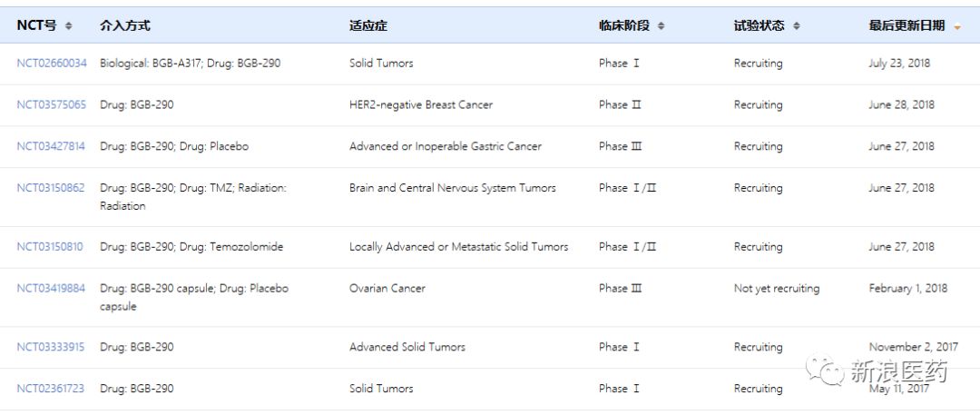Screen dimensions: 980x415
Task: Open the NCT03575065 trial link
Action: 52,105
